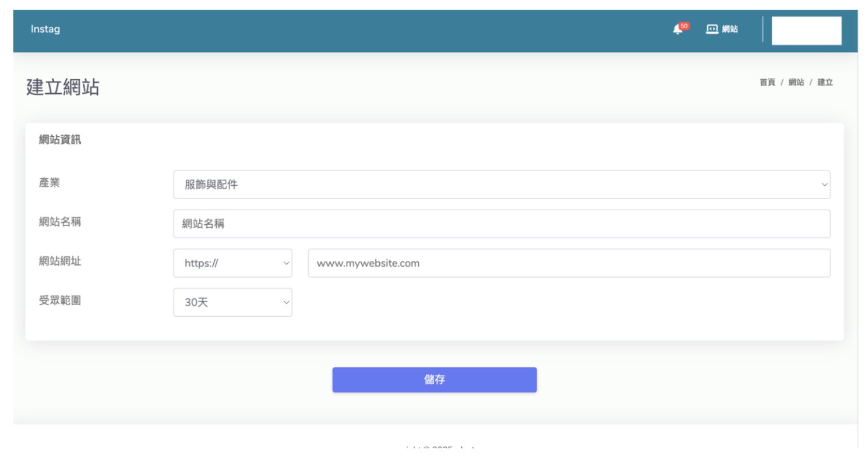Click the red 50 notification badge
The height and width of the screenshot is (460, 868).
(x=684, y=26)
